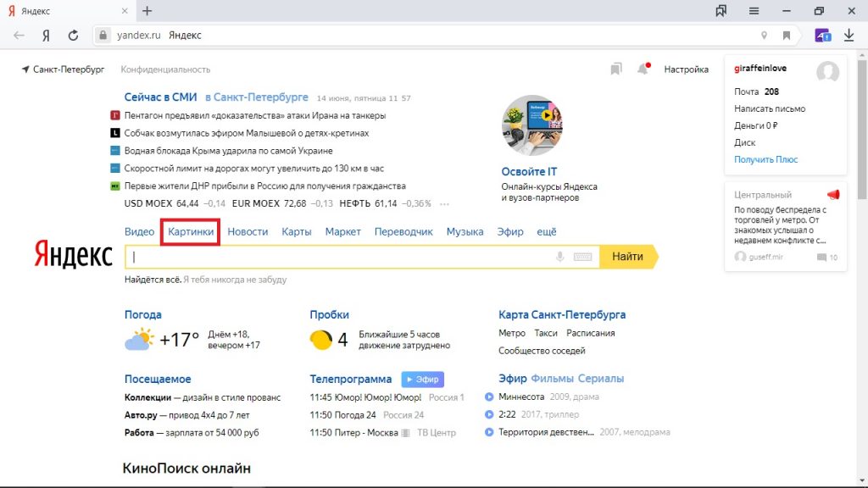Open the Пробки traffic heading
This screenshot has width=868, height=488.
click(330, 315)
